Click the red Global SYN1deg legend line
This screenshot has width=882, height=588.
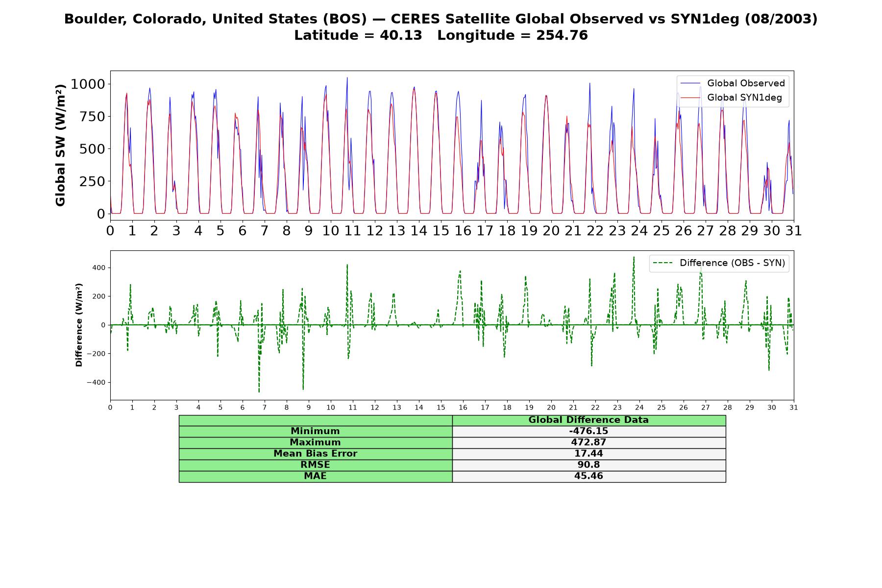(x=690, y=98)
